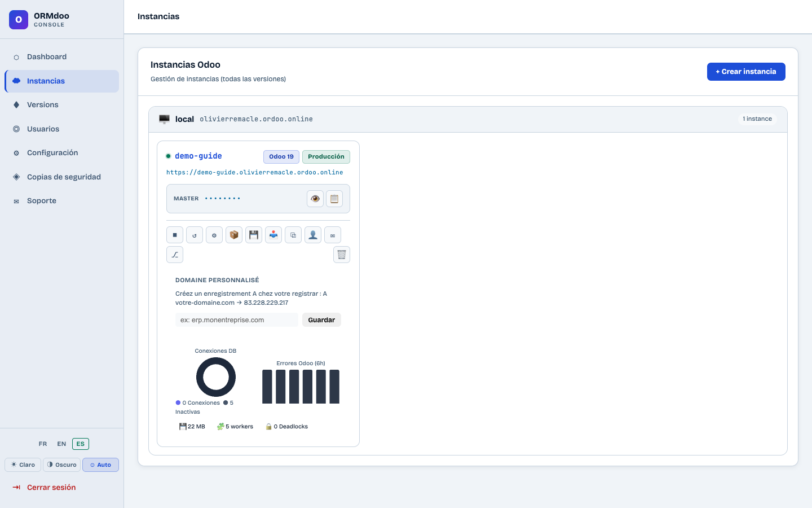This screenshot has width=812, height=508.
Task: Open the demo-guide instance URL link
Action: pyautogui.click(x=254, y=172)
